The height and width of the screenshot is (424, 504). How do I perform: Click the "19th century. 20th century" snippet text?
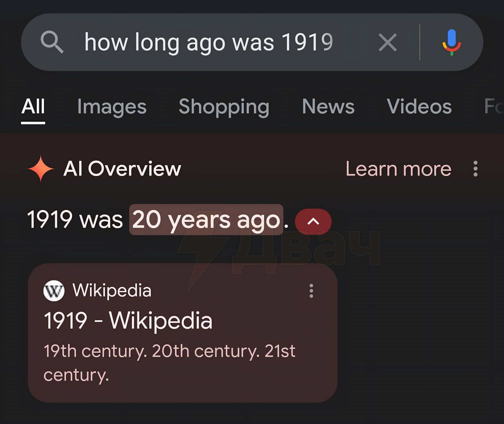pyautogui.click(x=169, y=351)
